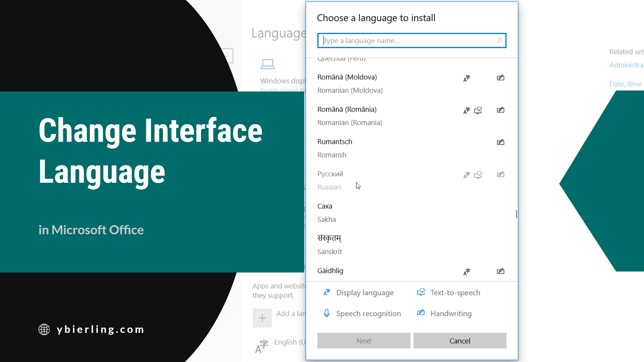Click the 'Display language' legend label
This screenshot has width=644, height=362.
365,293
